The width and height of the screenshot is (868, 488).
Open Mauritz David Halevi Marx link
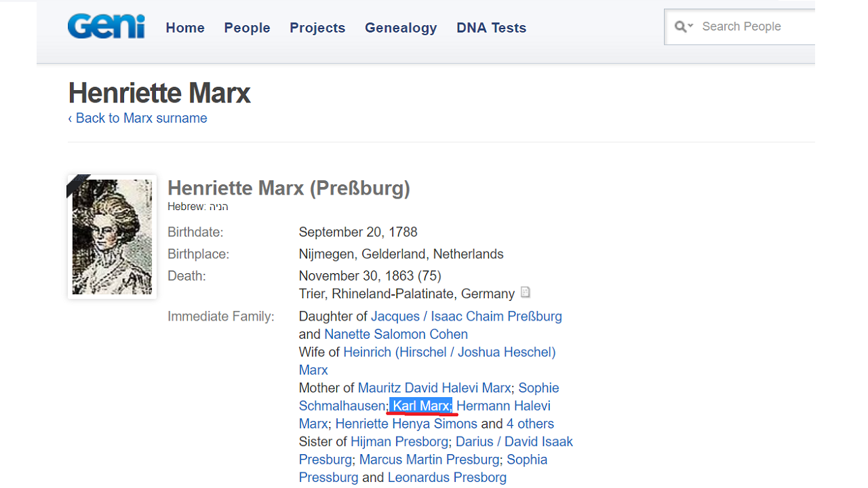(434, 388)
